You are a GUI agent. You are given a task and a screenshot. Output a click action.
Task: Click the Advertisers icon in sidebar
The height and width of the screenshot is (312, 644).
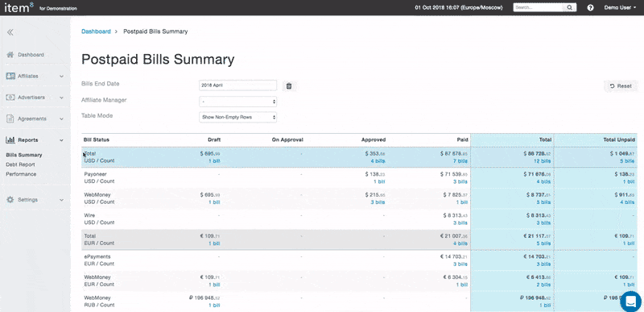pos(10,98)
